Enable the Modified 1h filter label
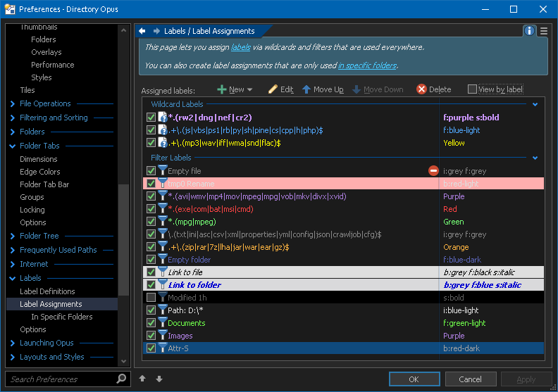 [151, 297]
